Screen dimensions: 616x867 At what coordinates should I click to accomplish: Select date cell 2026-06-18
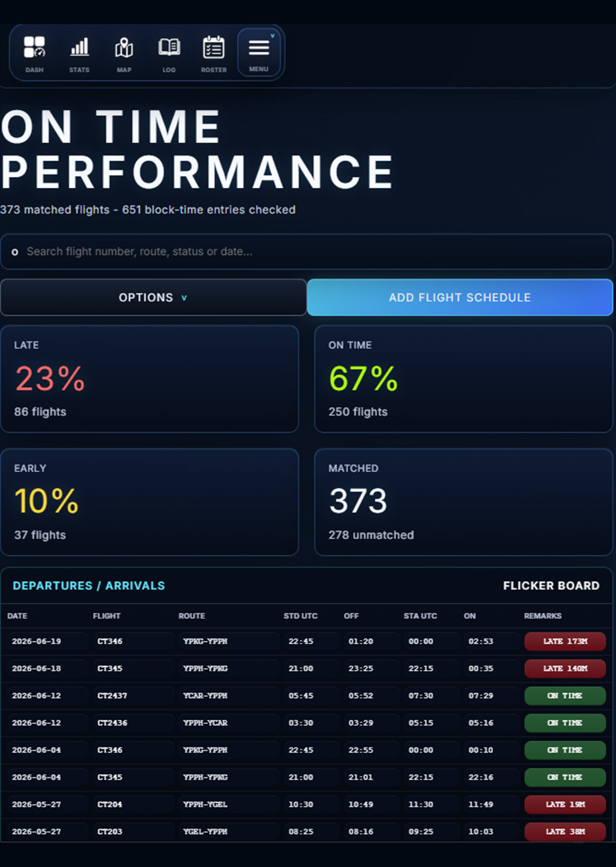[48, 669]
